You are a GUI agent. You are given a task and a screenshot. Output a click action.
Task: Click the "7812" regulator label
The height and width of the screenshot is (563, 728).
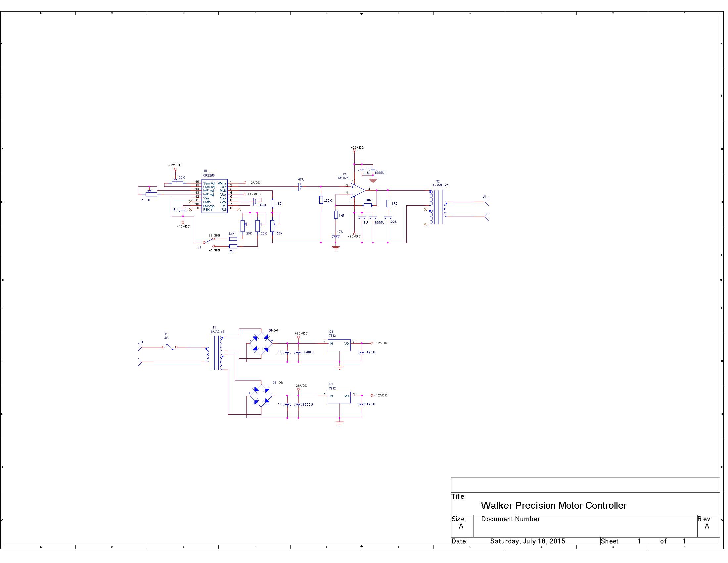332,336
